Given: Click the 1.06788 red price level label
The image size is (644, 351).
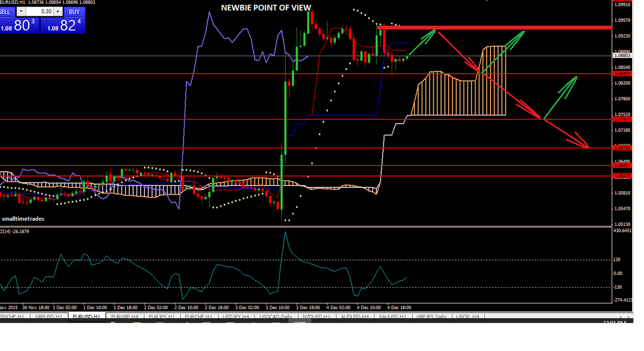Looking at the screenshot, I should coord(622,147).
